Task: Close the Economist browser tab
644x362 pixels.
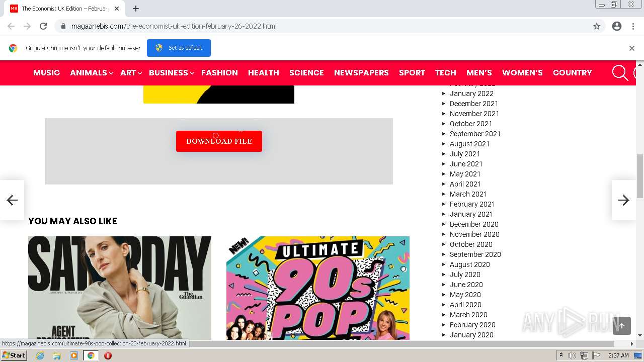Action: 117,9
